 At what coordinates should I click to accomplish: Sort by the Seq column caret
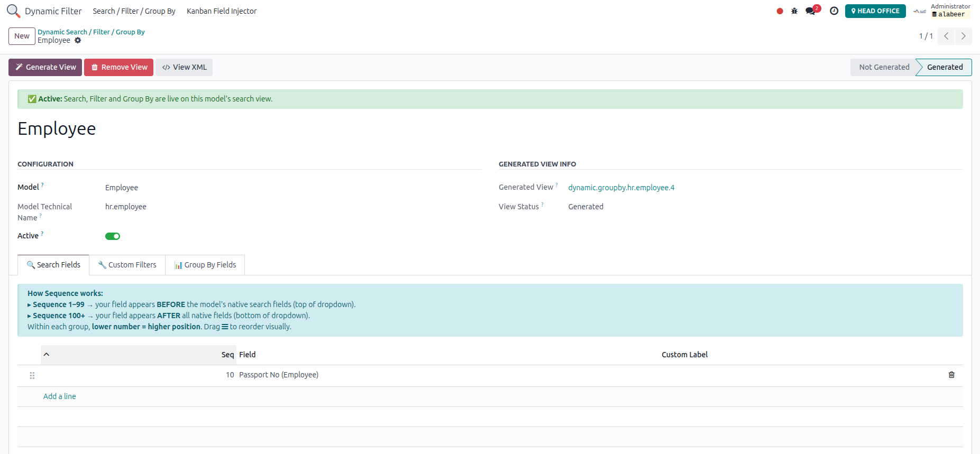click(x=47, y=355)
